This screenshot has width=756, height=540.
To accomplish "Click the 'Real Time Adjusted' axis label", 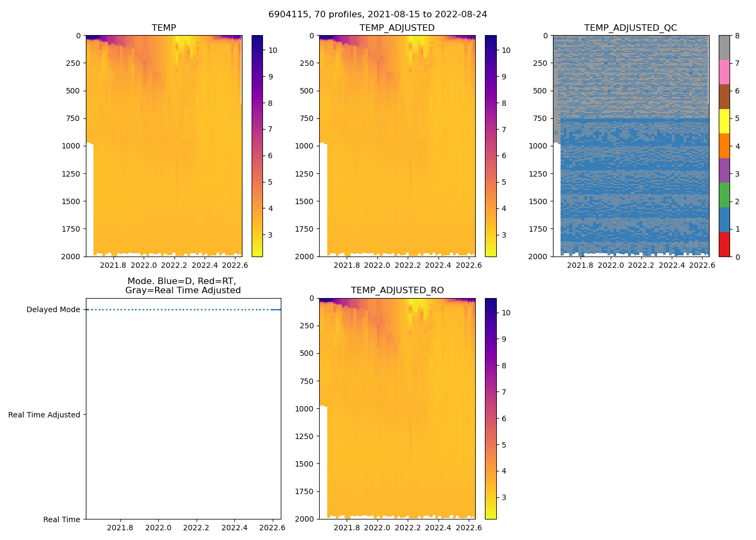I will [x=44, y=415].
